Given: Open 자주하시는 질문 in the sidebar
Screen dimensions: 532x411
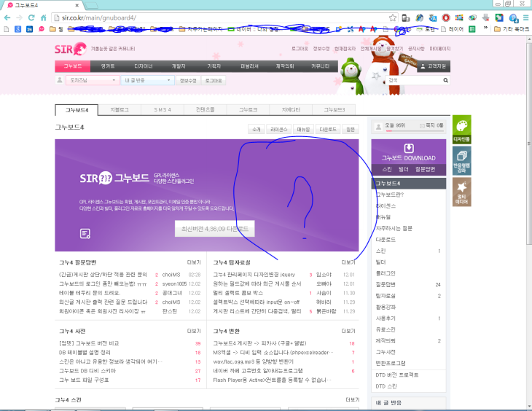Looking at the screenshot, I should 394,228.
